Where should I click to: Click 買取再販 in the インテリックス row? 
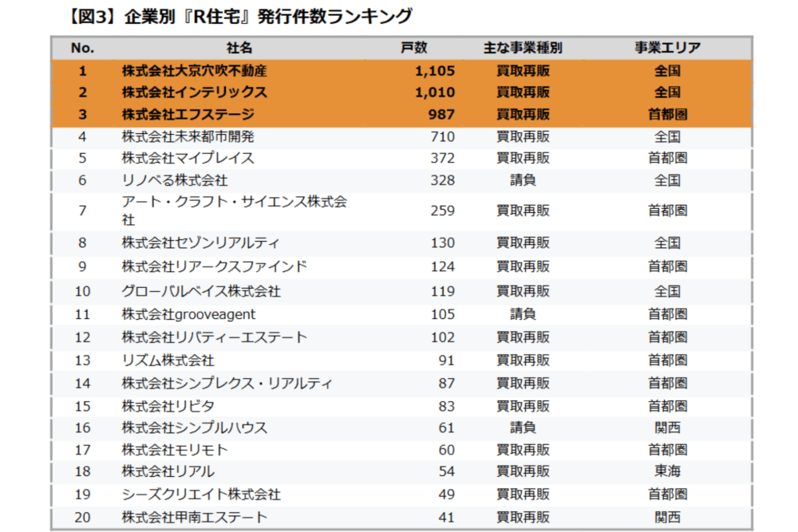click(523, 92)
